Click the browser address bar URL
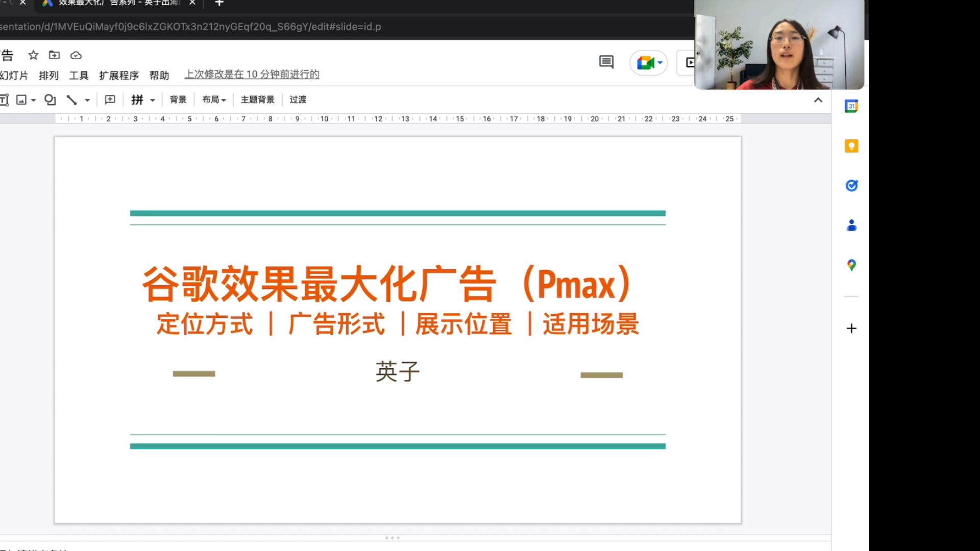 click(190, 27)
